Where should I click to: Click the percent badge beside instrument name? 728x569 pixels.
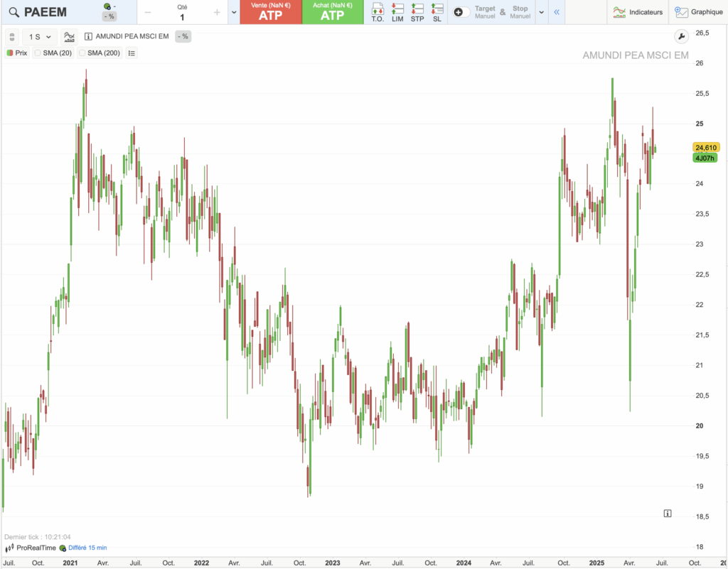point(183,36)
